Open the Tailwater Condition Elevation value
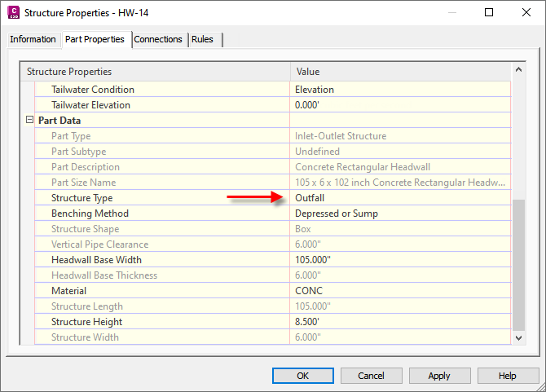 pos(399,90)
